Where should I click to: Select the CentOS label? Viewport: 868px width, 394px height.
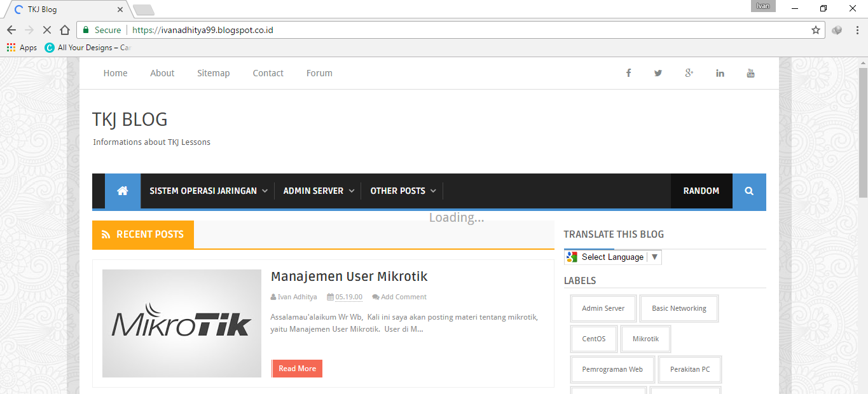click(x=594, y=339)
